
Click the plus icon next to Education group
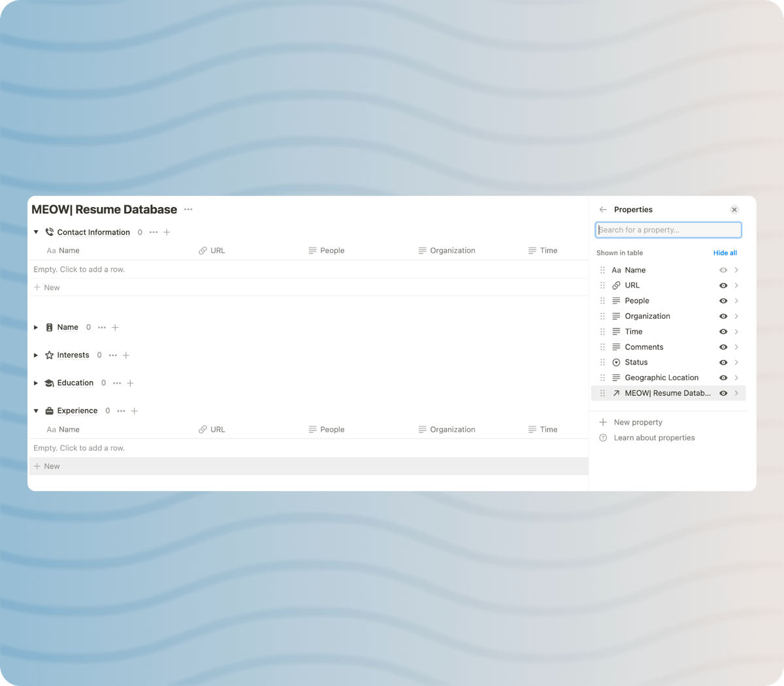pyautogui.click(x=130, y=384)
